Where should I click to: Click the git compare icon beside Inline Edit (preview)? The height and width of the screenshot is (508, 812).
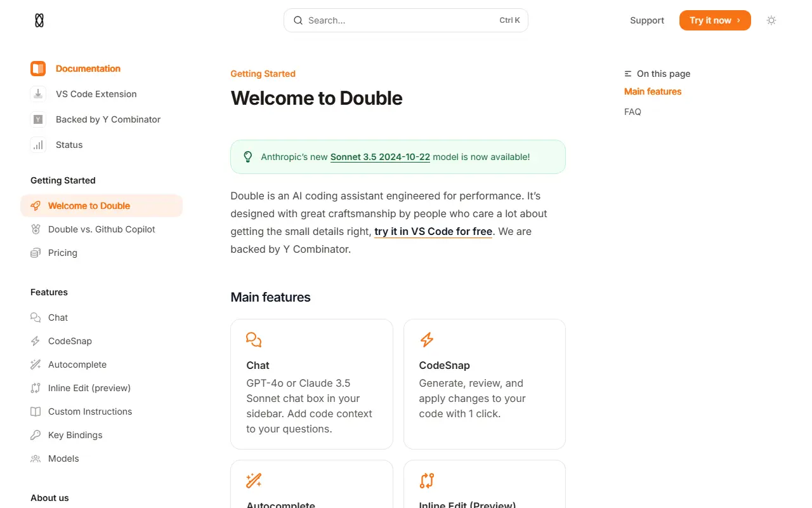(36, 388)
